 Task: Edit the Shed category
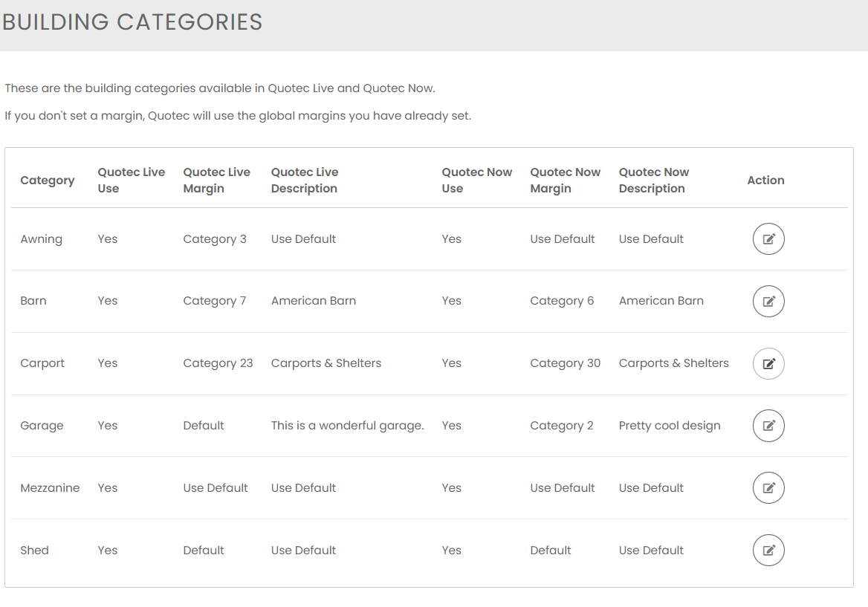pyautogui.click(x=768, y=551)
